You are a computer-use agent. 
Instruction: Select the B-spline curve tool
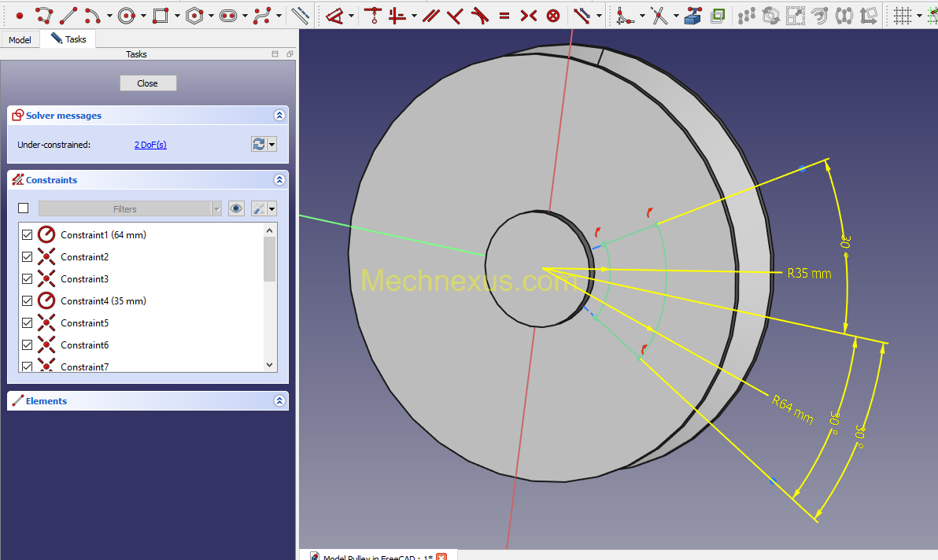tap(263, 16)
